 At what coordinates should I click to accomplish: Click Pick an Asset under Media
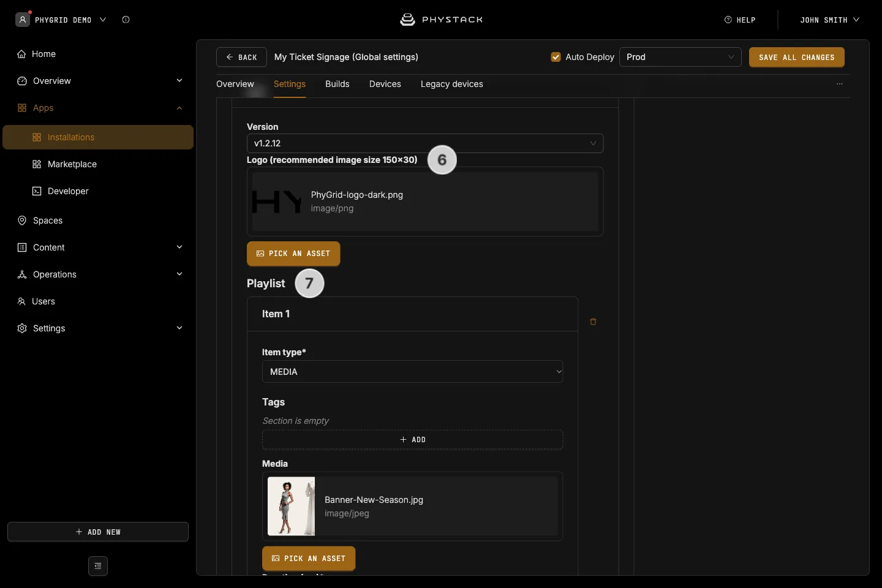pos(309,559)
